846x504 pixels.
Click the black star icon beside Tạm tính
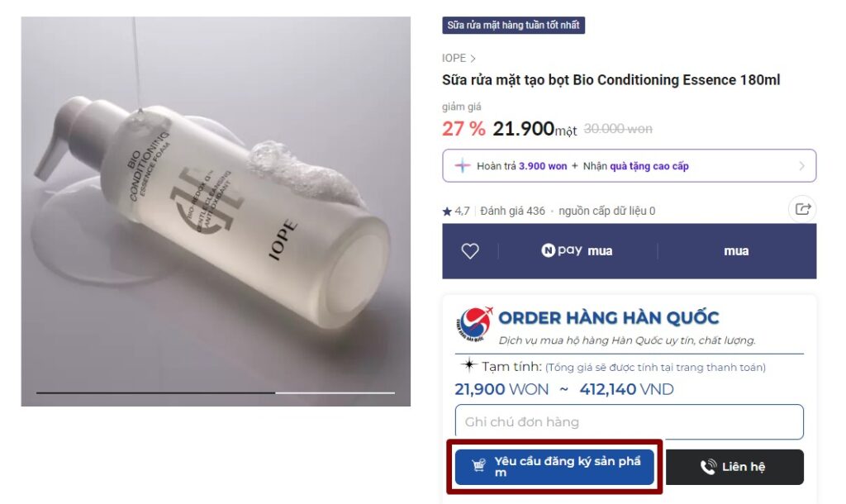pos(468,365)
